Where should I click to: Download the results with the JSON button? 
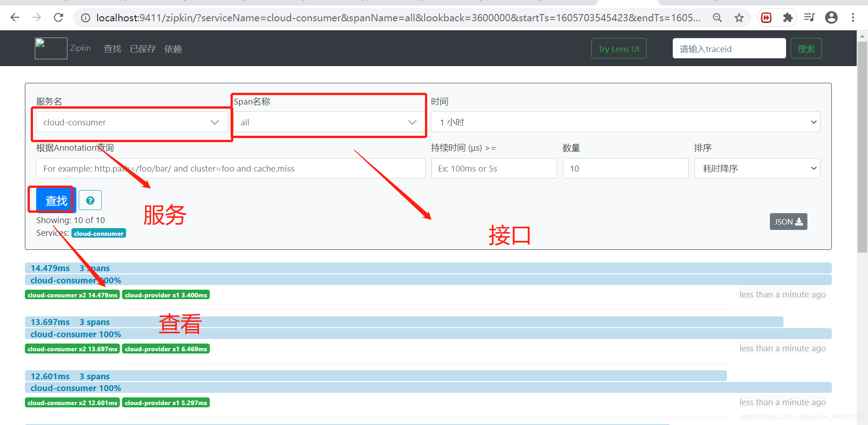click(788, 222)
